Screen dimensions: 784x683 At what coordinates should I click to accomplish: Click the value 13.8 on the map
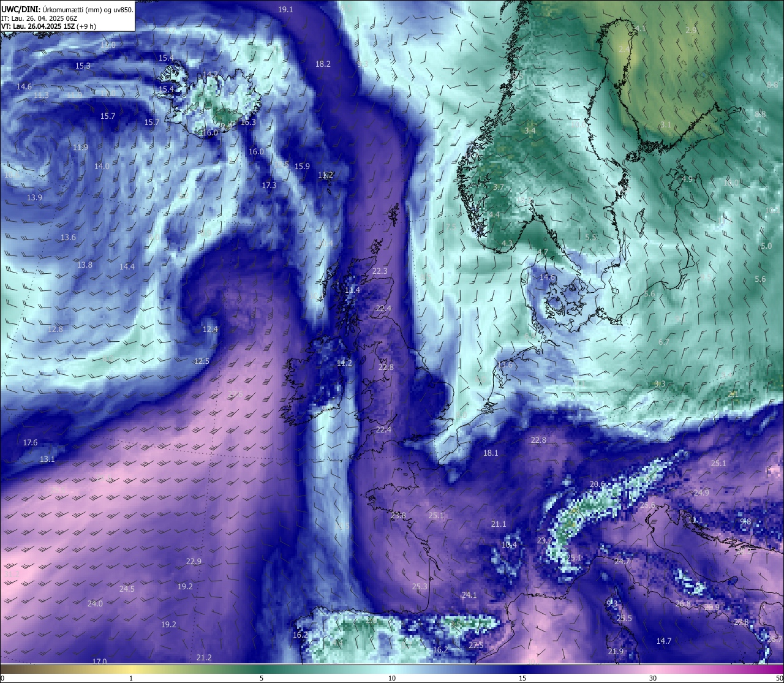pyautogui.click(x=85, y=265)
